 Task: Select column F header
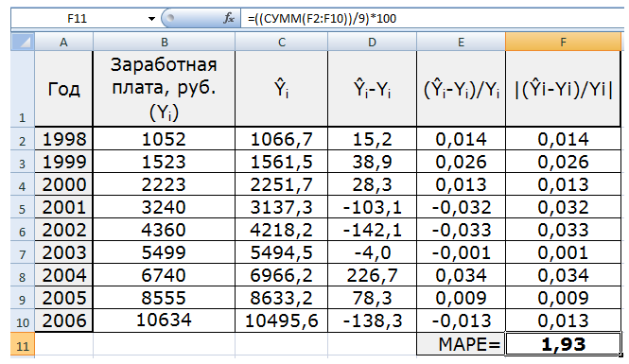coord(563,42)
